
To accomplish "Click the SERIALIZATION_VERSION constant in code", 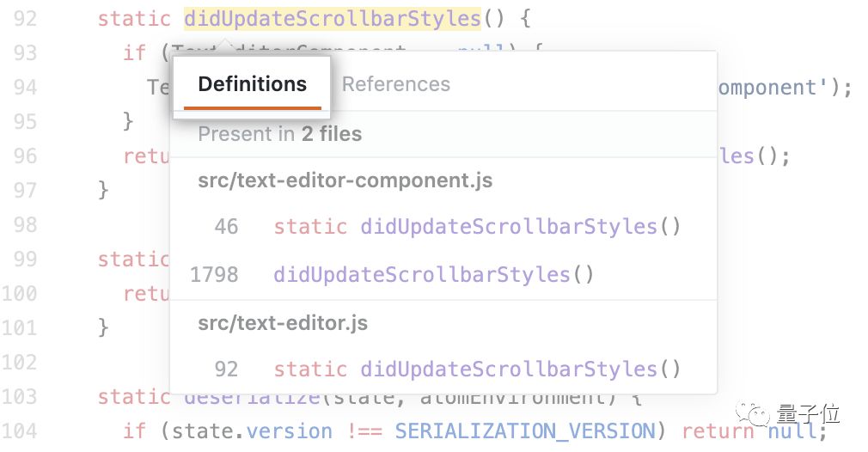I will point(525,431).
